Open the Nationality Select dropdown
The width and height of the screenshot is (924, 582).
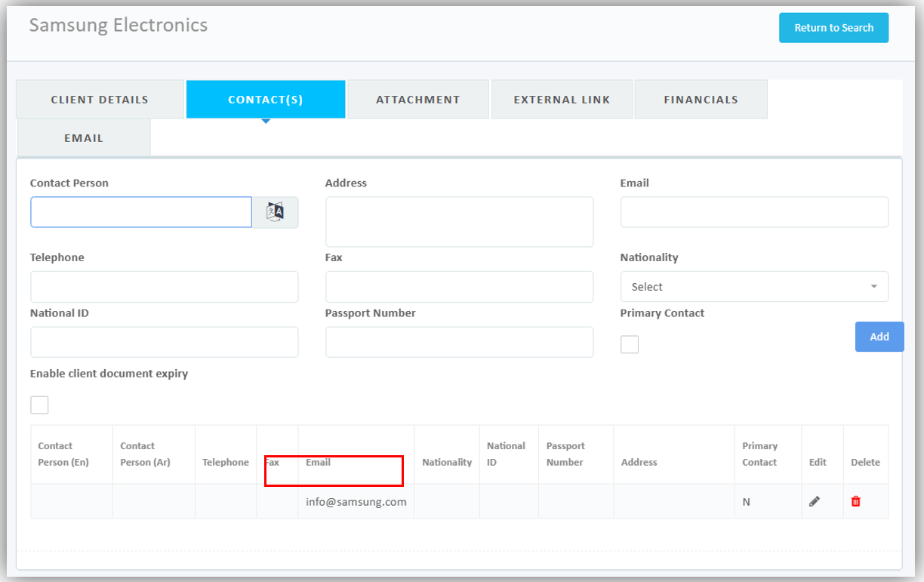point(754,287)
